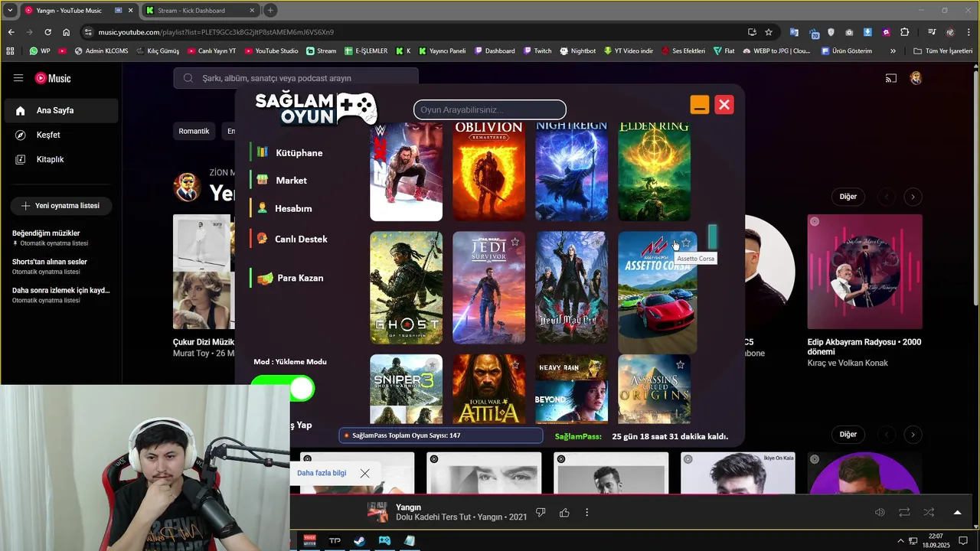Click Daha fazla bilgi link
Screen dimensions: 980x551
[322, 473]
